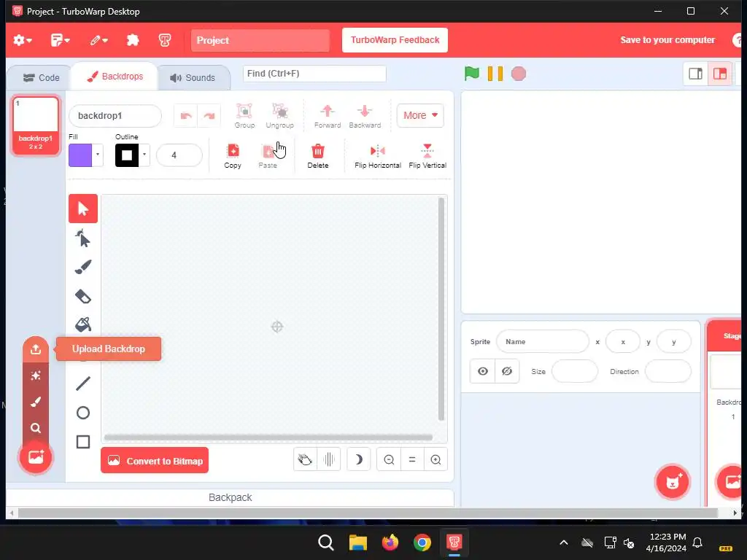
Task: Select the Reshape tool
Action: pyautogui.click(x=83, y=238)
